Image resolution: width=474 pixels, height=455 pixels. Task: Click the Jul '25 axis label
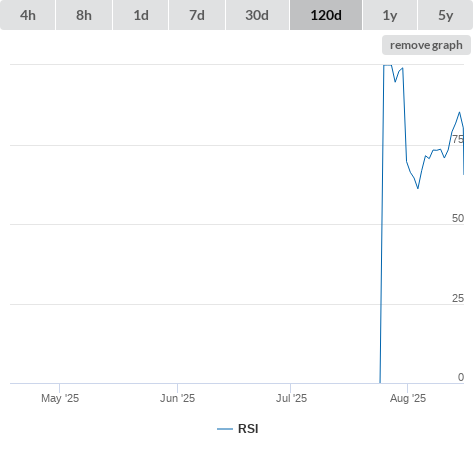pyautogui.click(x=291, y=398)
